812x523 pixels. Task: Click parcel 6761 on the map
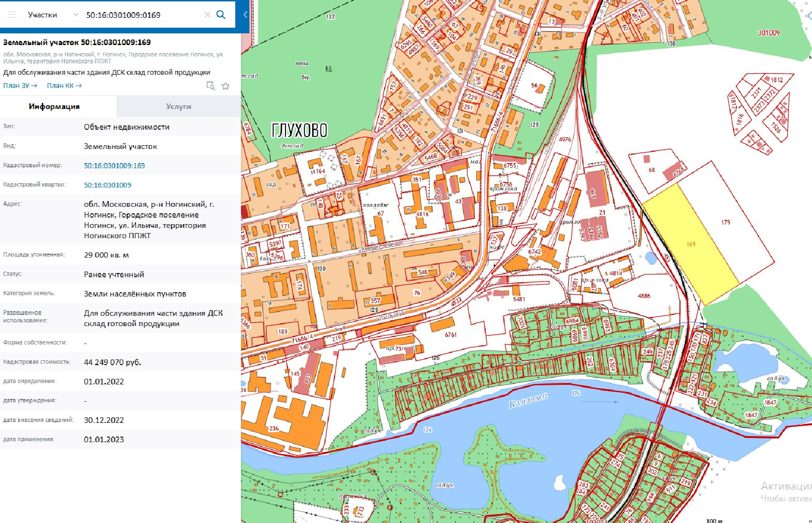(450, 335)
